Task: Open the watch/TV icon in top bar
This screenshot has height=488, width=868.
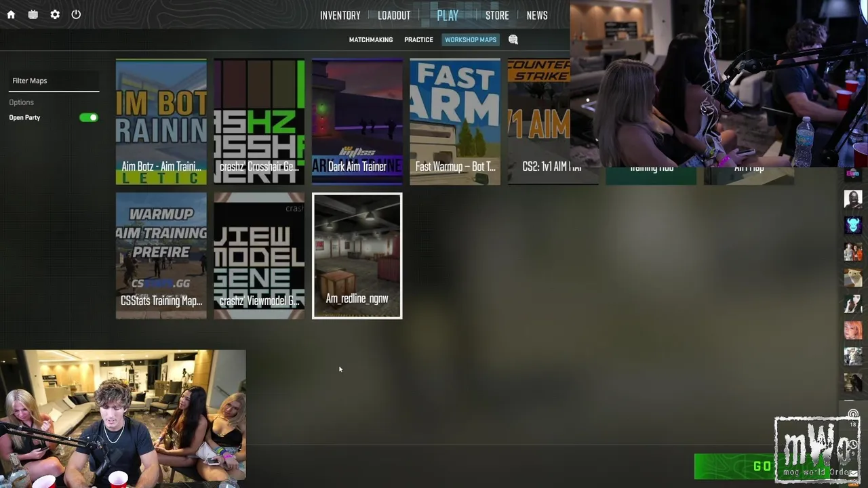Action: point(33,14)
